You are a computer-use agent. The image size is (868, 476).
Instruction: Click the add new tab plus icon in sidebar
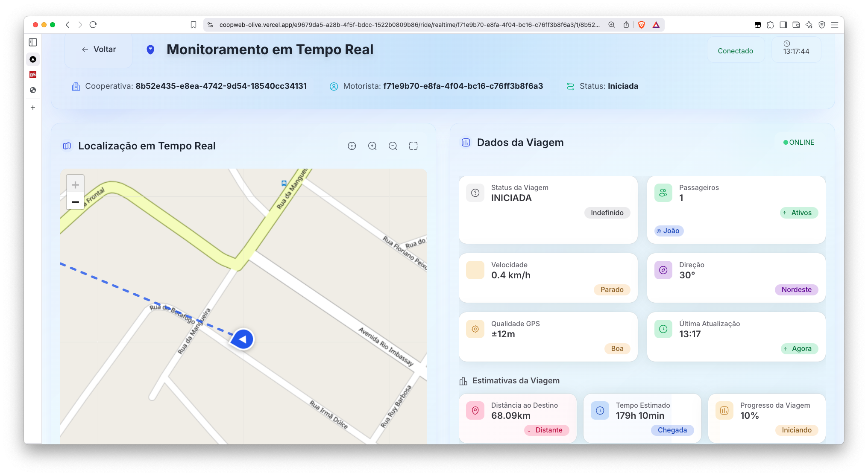(x=33, y=108)
